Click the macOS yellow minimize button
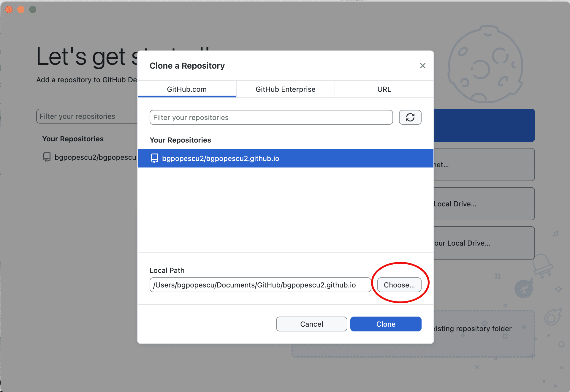This screenshot has height=392, width=570. (x=21, y=10)
